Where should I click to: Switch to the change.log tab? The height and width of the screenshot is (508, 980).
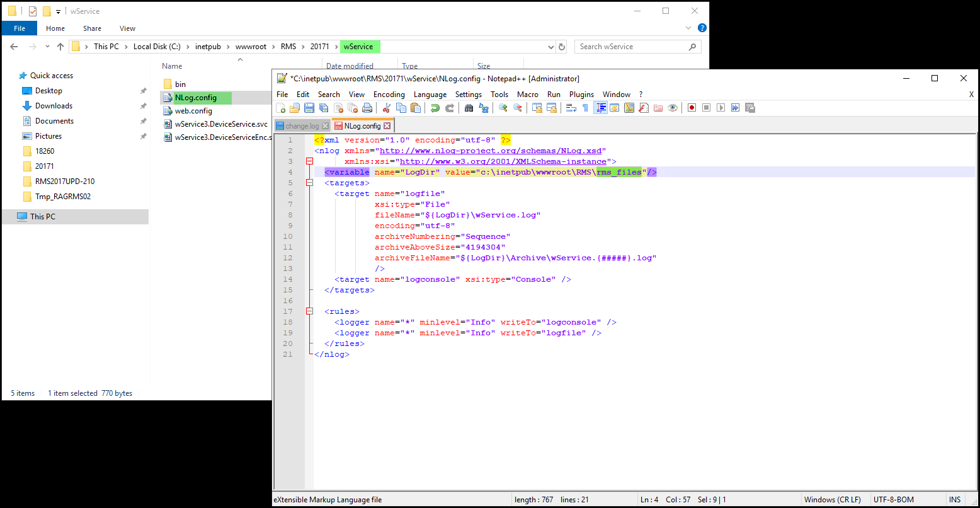pos(302,126)
